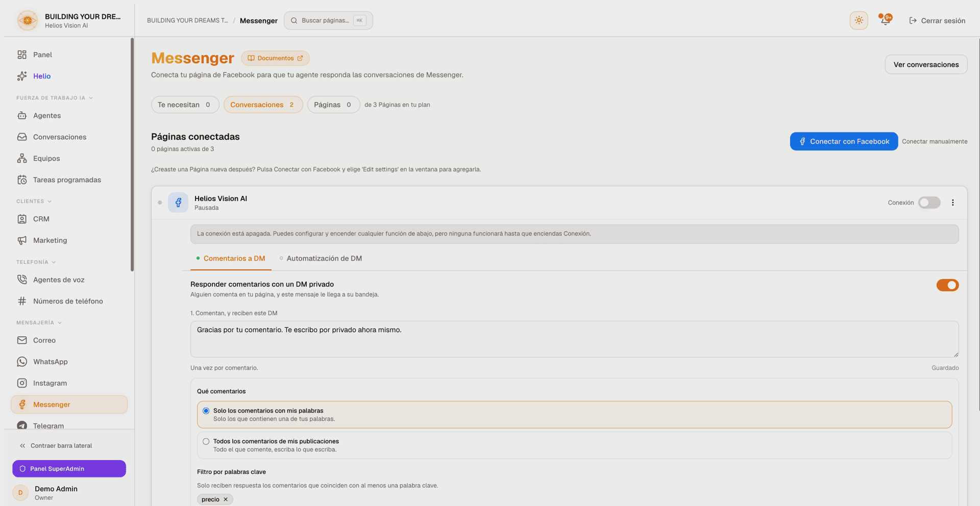
Task: Click the WhatsApp icon in sidebar
Action: 22,362
